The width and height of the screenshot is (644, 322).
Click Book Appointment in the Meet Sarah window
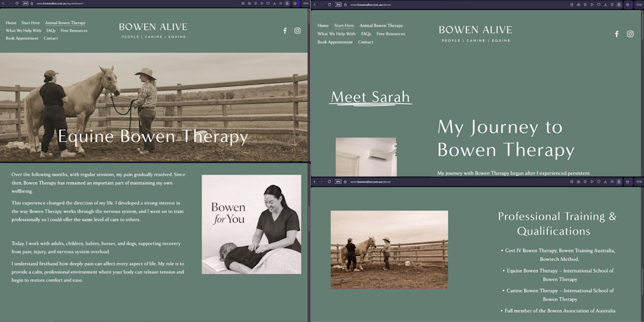[x=335, y=42]
